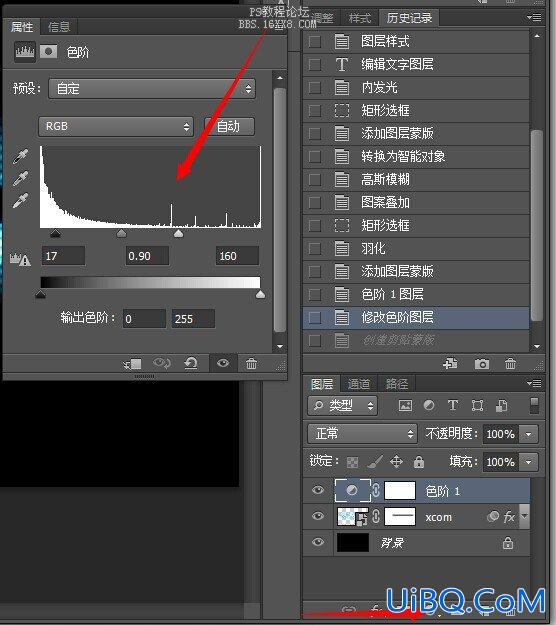Open the 预设 preset dropdown
Image resolution: width=556 pixels, height=625 pixels.
click(152, 88)
